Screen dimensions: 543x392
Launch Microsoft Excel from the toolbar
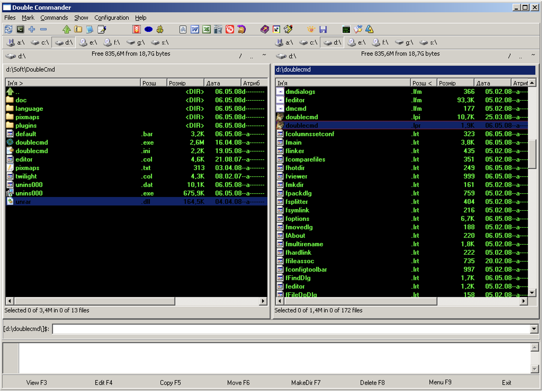pos(206,29)
